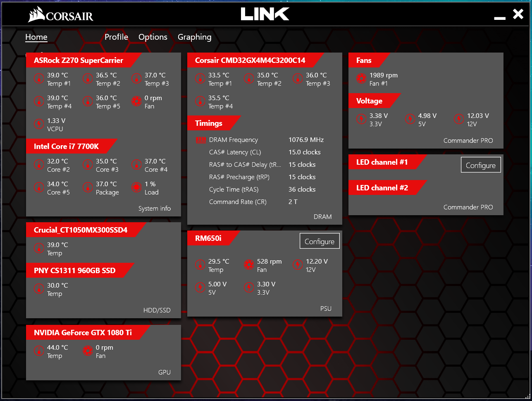532x401 pixels.
Task: Click the Command Rate (CR) row
Action: (x=265, y=202)
